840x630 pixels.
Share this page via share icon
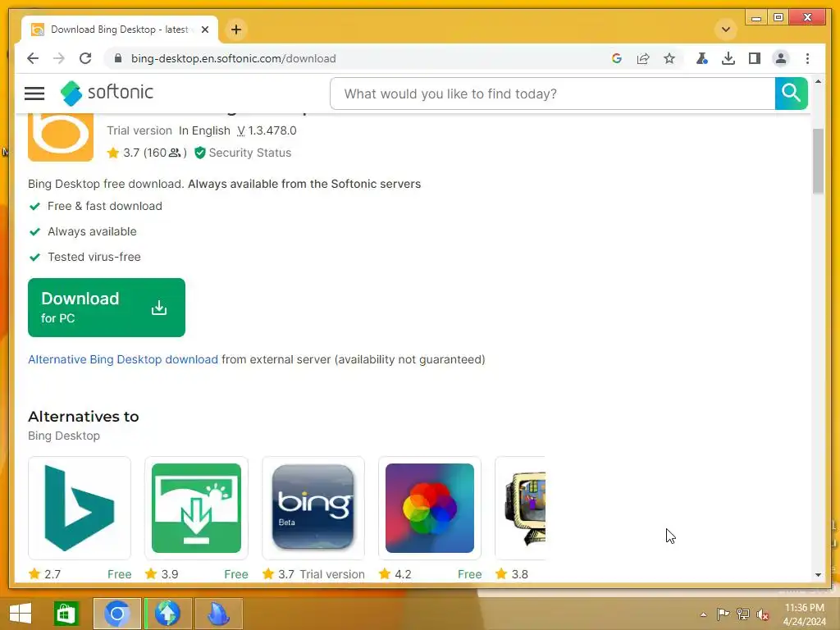(x=643, y=58)
